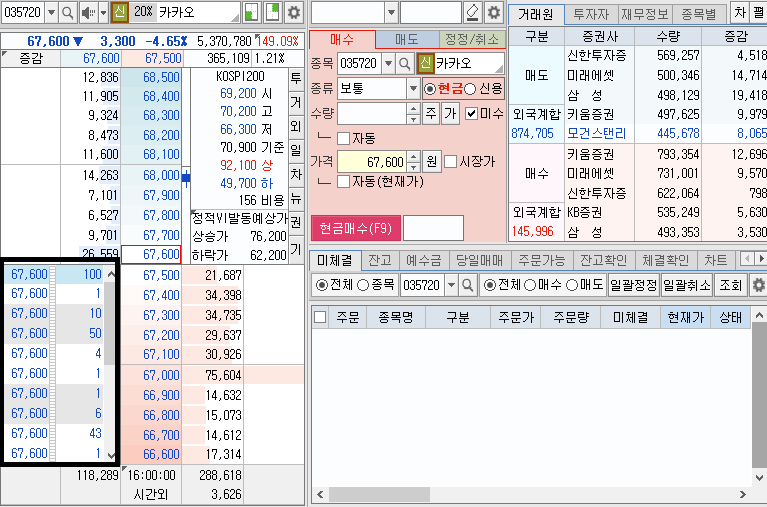Switch to the 매도 sell tab
This screenshot has width=767, height=507.
click(407, 39)
